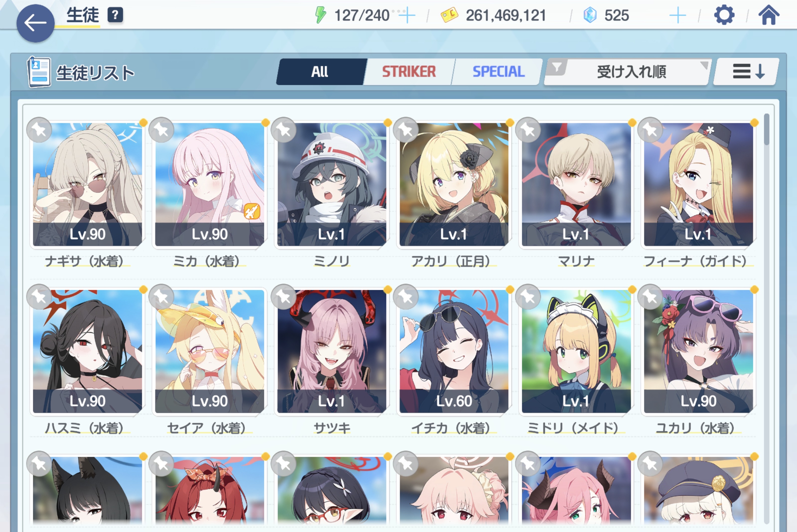This screenshot has width=797, height=532.
Task: Open help with the question mark icon
Action: 115,15
